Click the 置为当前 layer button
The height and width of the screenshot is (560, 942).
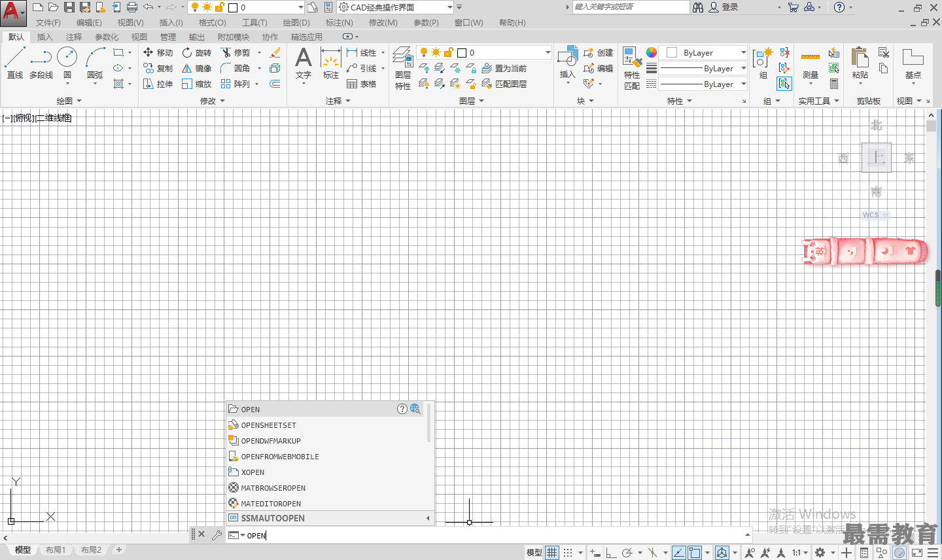504,68
